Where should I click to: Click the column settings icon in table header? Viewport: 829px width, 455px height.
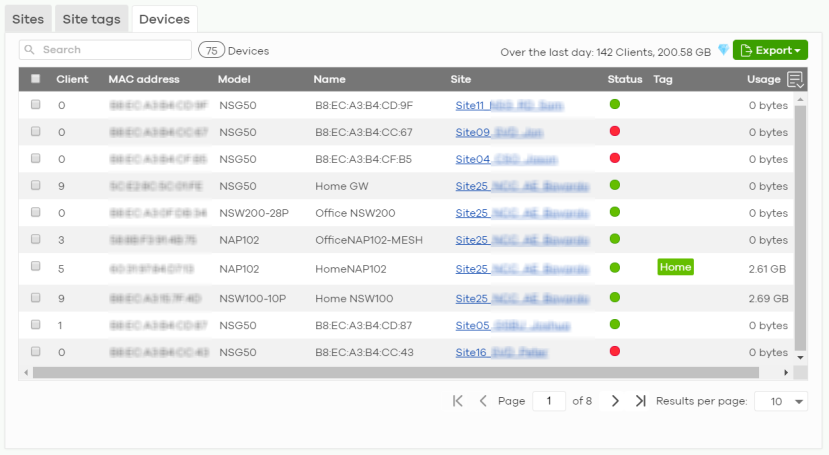[x=796, y=80]
